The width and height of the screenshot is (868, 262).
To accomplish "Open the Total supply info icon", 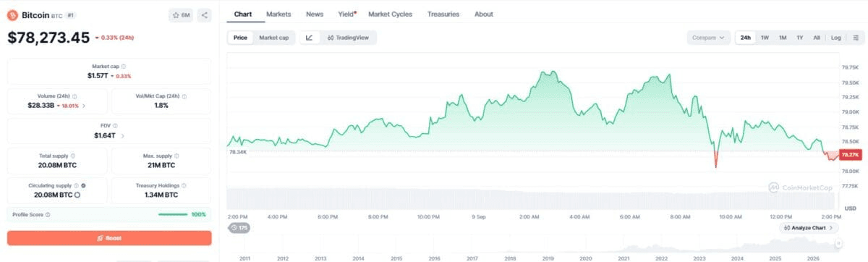I will click(x=73, y=156).
